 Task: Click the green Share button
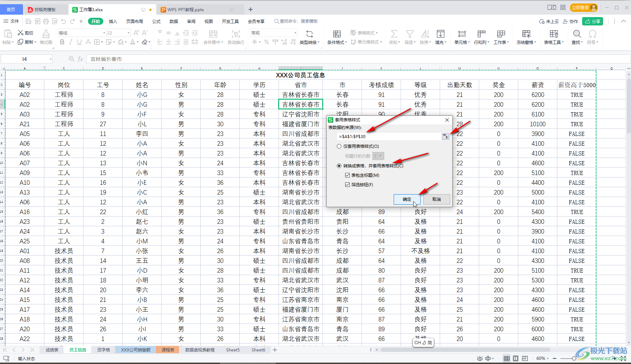(x=593, y=21)
